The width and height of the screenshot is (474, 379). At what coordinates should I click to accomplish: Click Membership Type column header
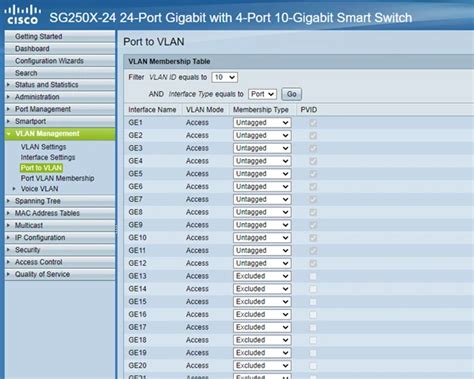[261, 110]
